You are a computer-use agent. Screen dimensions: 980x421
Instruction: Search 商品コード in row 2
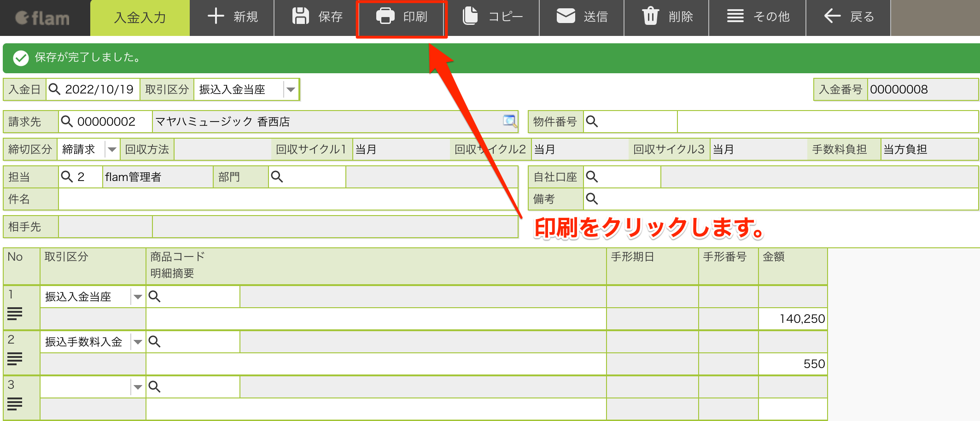[x=154, y=342]
